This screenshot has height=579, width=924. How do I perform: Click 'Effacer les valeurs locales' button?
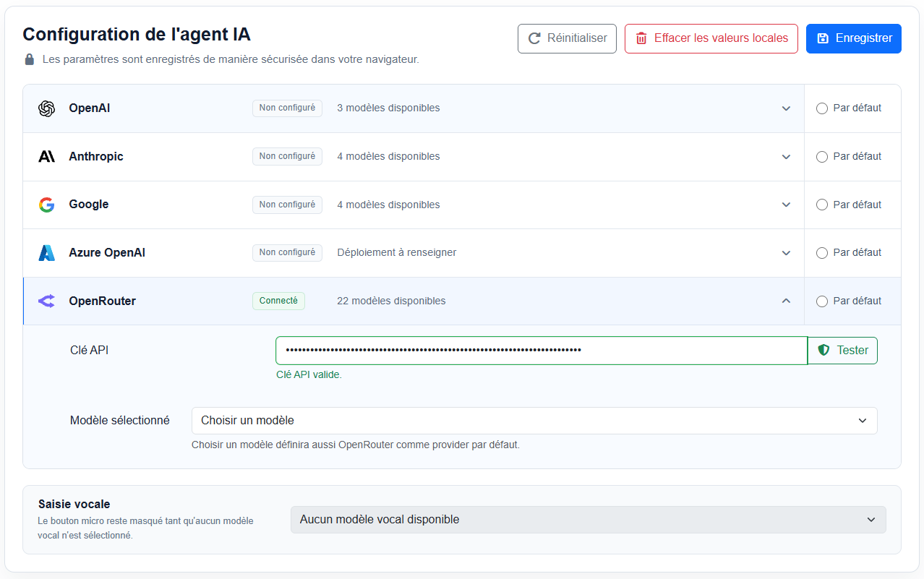point(711,38)
